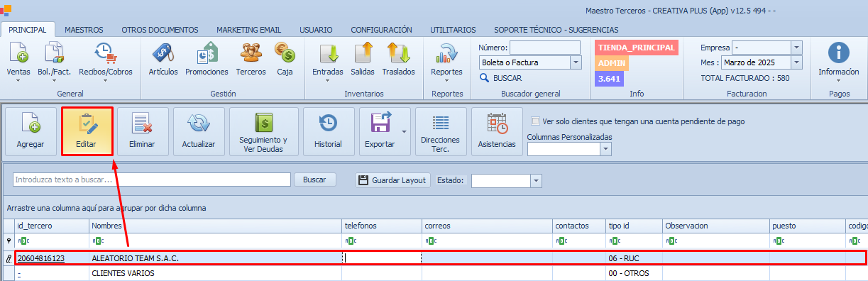
Task: Select the 'ALEATORIO TEAM S.A.C.' cell
Action: (216, 258)
